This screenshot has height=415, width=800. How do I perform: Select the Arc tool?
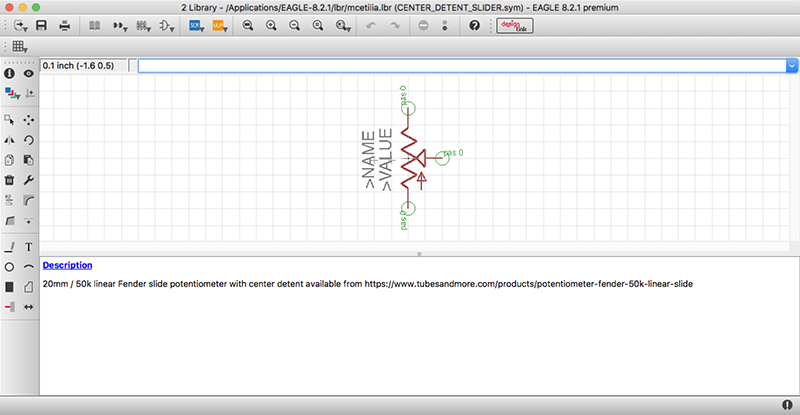coord(29,267)
